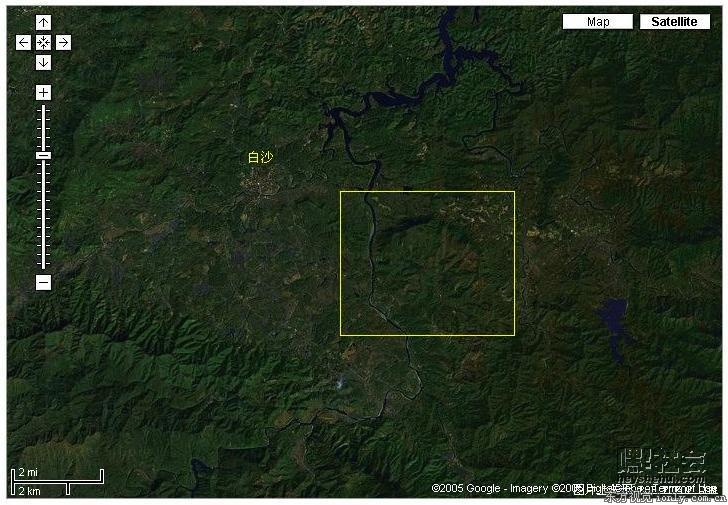Zoom in using the plus button

[43, 93]
